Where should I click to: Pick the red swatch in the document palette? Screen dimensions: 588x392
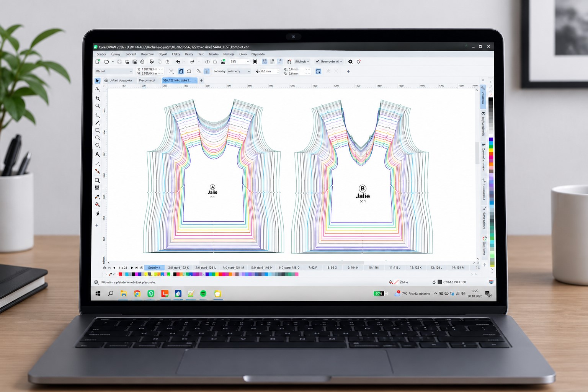pos(120,274)
